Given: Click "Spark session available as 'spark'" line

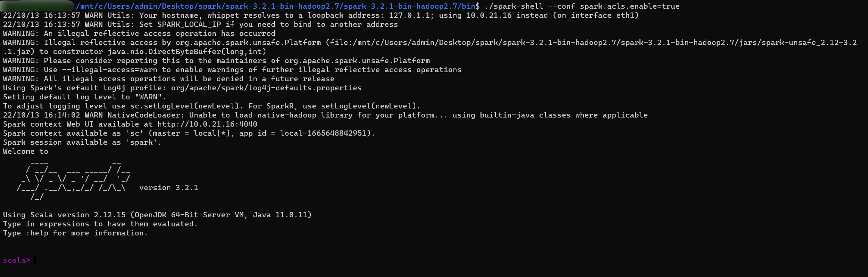Looking at the screenshot, I should click(x=82, y=142).
